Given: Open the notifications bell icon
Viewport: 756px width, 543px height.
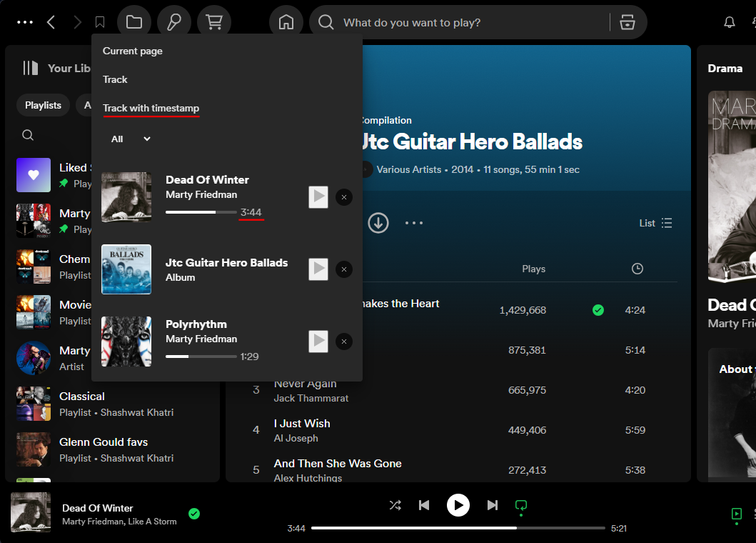Looking at the screenshot, I should pos(729,22).
